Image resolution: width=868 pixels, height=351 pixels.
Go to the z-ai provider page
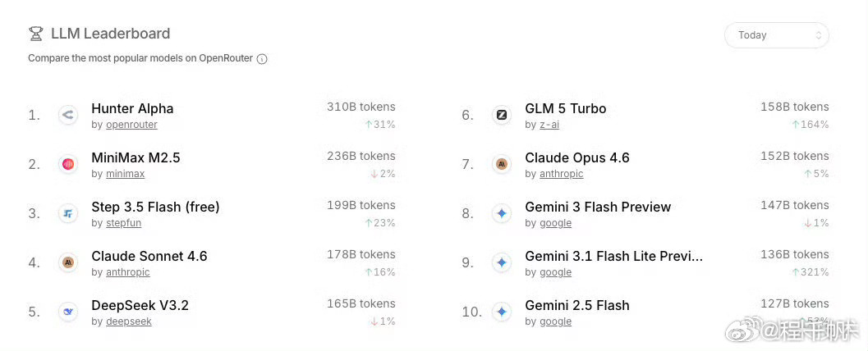pos(549,125)
